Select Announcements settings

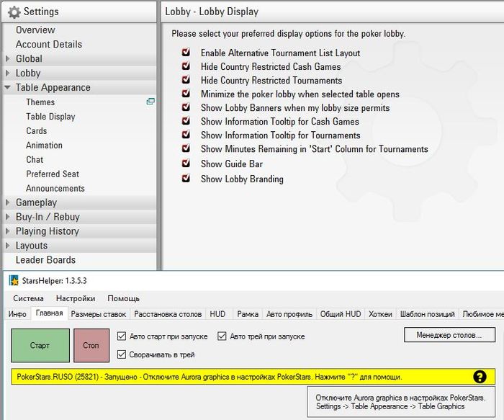[55, 188]
